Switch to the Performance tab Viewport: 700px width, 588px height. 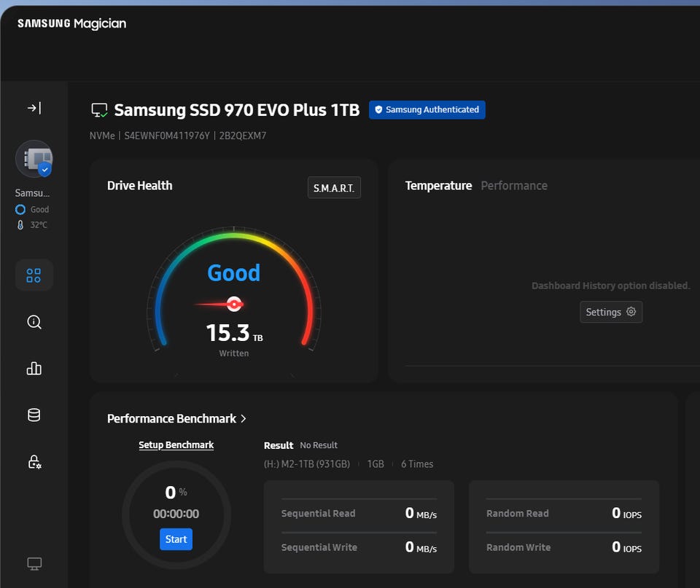pos(513,186)
